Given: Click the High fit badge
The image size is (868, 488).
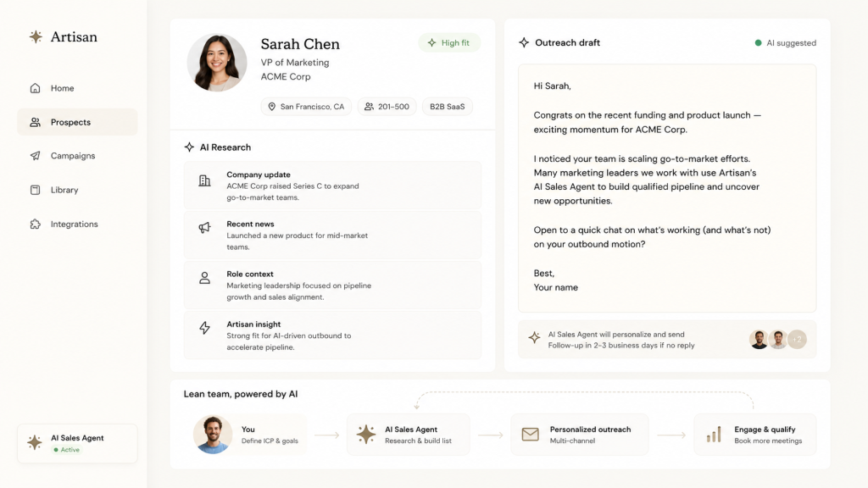Looking at the screenshot, I should coord(449,42).
